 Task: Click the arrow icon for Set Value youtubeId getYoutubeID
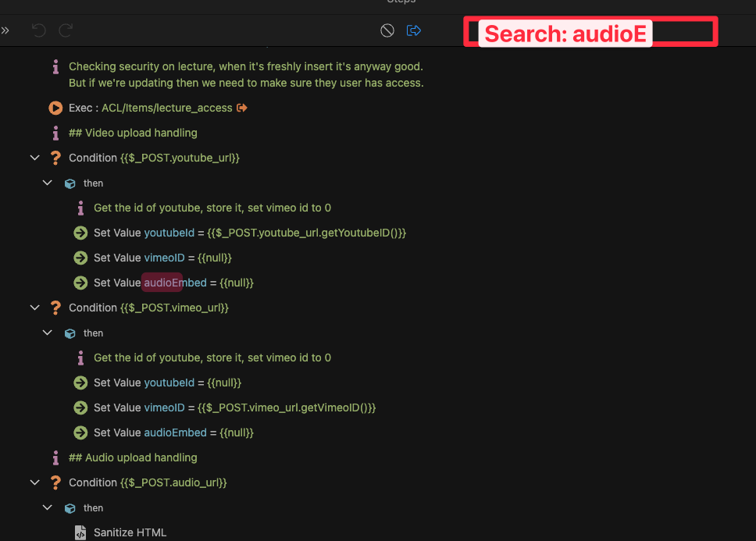point(80,233)
